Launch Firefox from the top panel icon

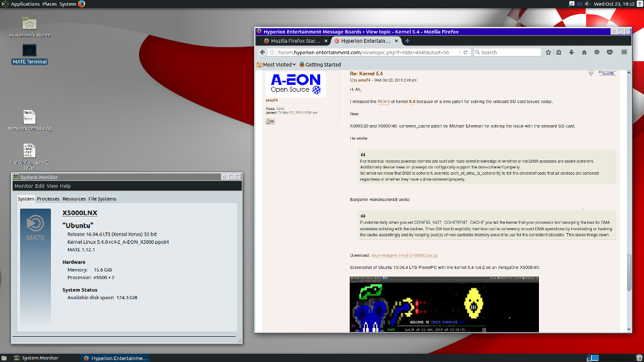(81, 4)
